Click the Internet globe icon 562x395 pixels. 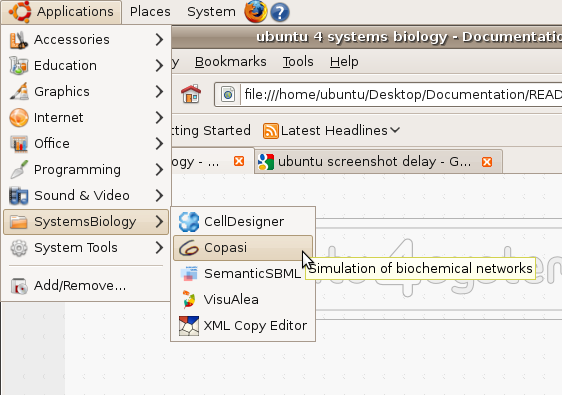[19, 118]
